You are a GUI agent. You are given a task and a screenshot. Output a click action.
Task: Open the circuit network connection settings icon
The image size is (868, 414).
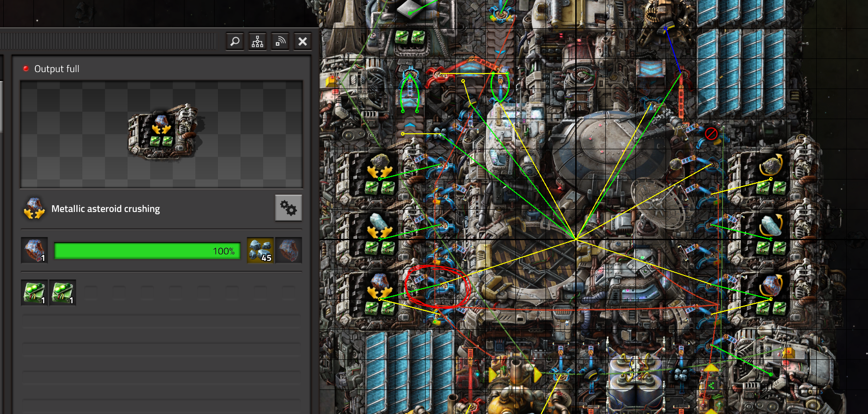(257, 41)
